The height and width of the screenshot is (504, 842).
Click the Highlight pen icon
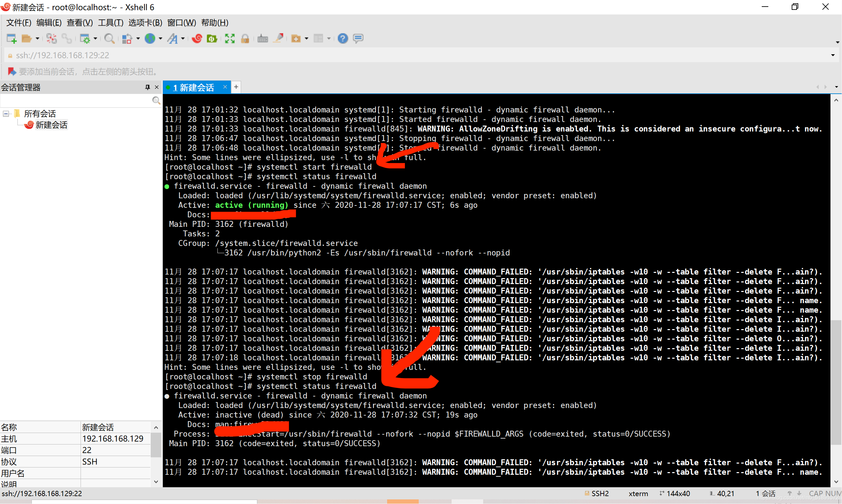(279, 39)
